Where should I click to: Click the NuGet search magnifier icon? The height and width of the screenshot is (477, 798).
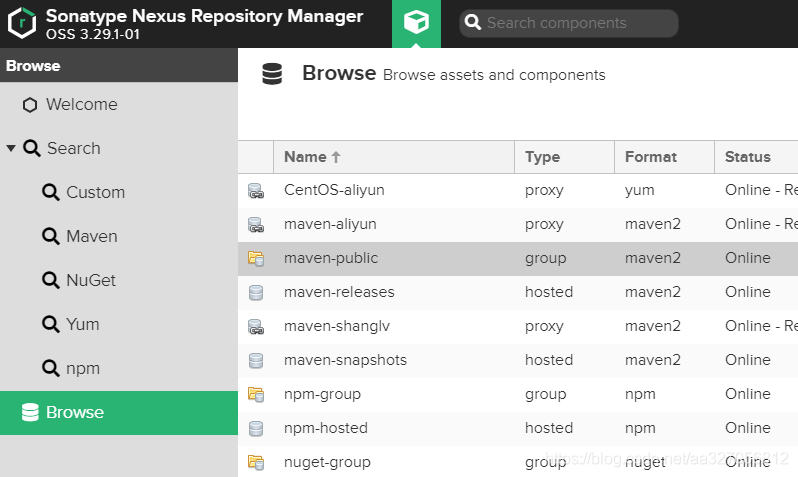50,280
